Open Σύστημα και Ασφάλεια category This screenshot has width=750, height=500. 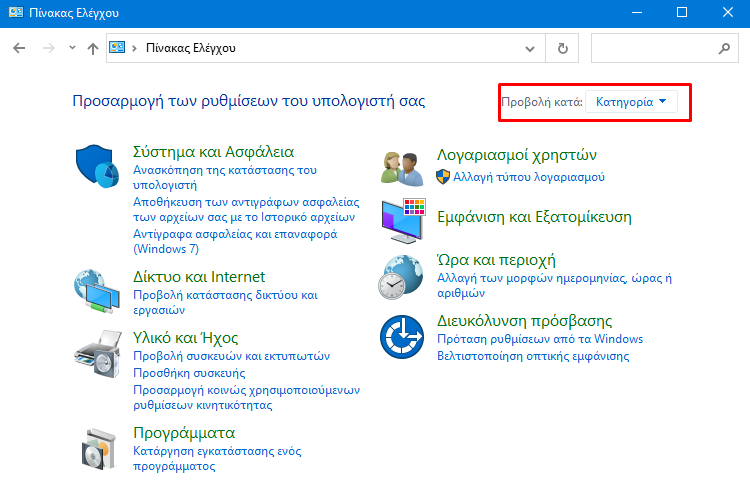tap(213, 152)
